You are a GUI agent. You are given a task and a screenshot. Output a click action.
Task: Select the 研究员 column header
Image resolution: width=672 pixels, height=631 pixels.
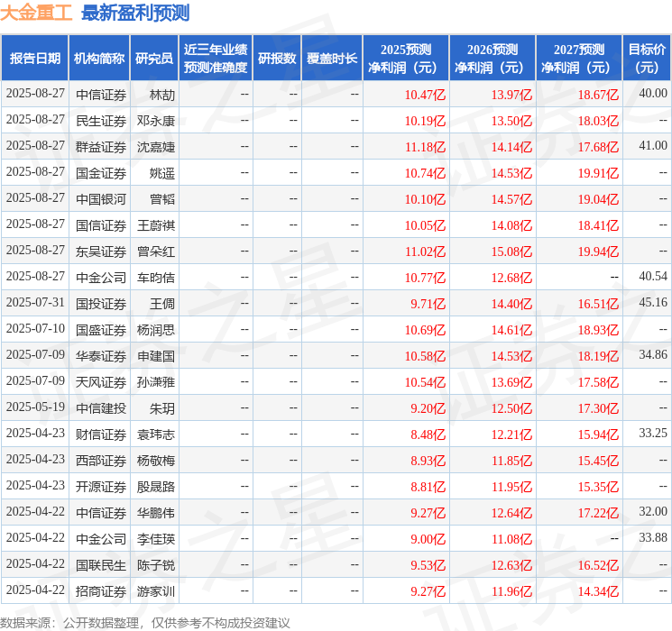click(154, 59)
